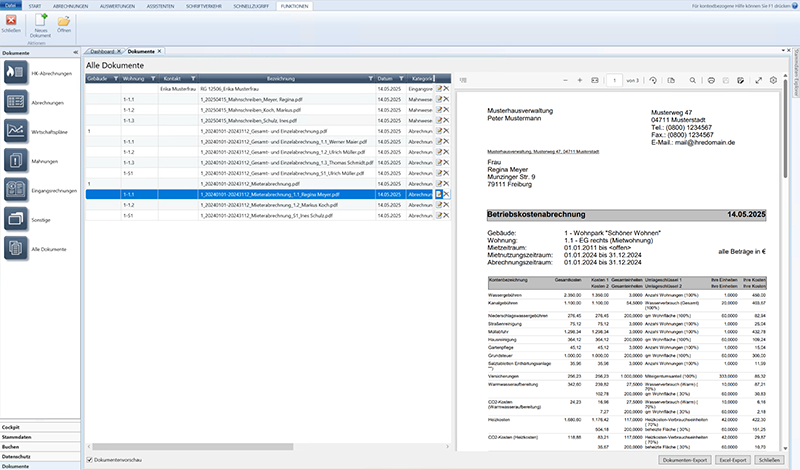Viewport: 800px width, 470px height.
Task: Expand the Cockpit navigation section
Action: [40, 427]
